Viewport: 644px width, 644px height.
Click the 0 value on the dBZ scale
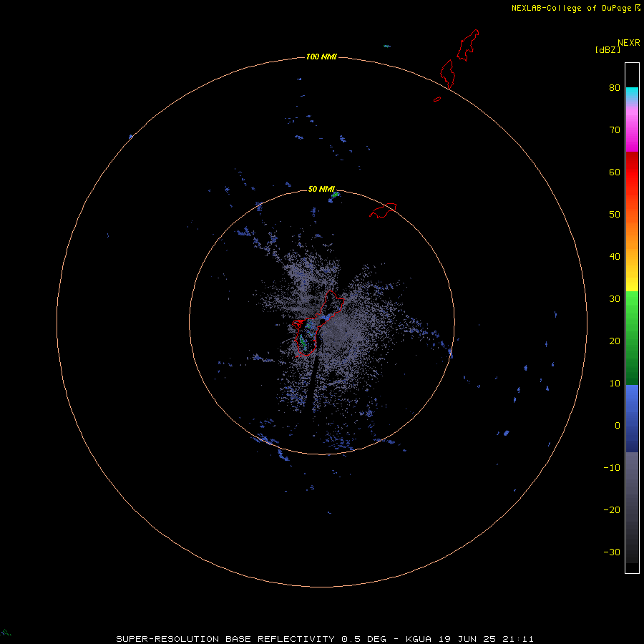(x=618, y=426)
